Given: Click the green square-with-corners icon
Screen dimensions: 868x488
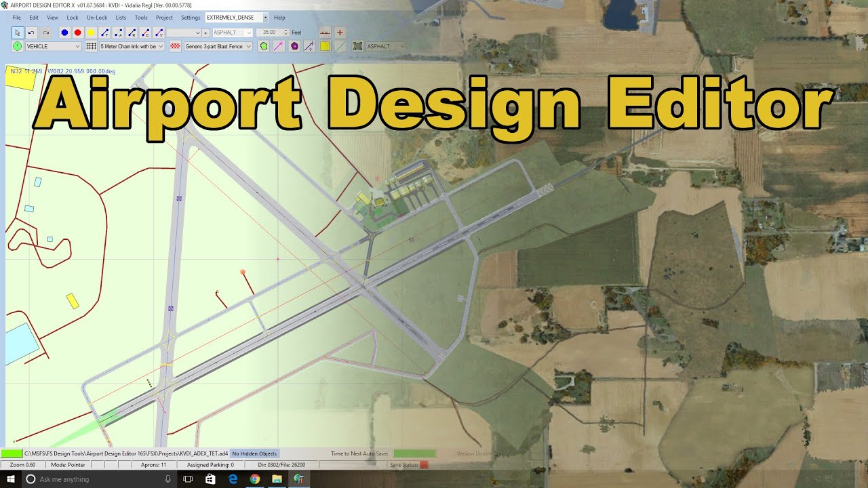Looking at the screenshot, I should 357,46.
